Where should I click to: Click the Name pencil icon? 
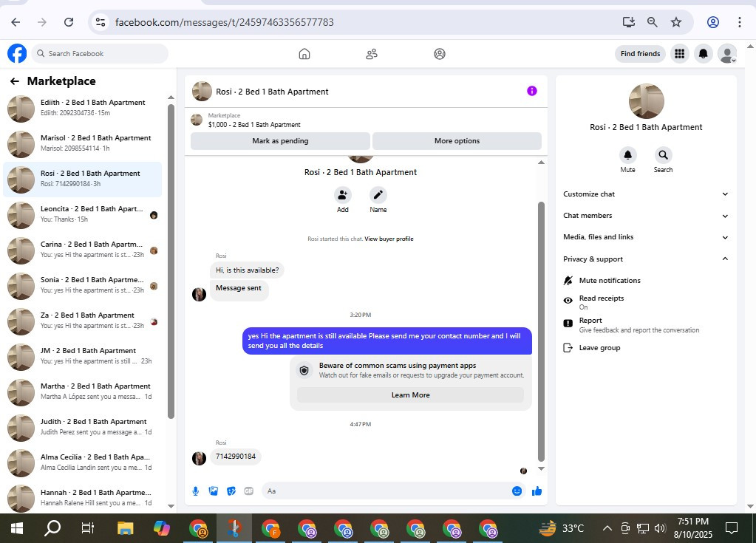[378, 195]
